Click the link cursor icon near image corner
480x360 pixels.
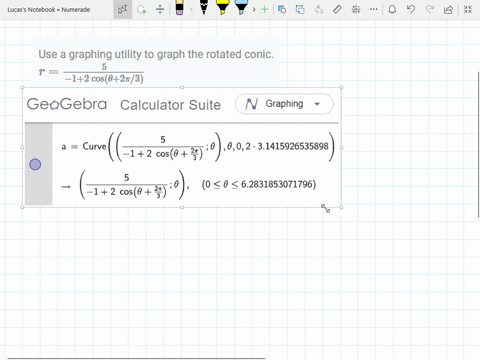coord(325,208)
